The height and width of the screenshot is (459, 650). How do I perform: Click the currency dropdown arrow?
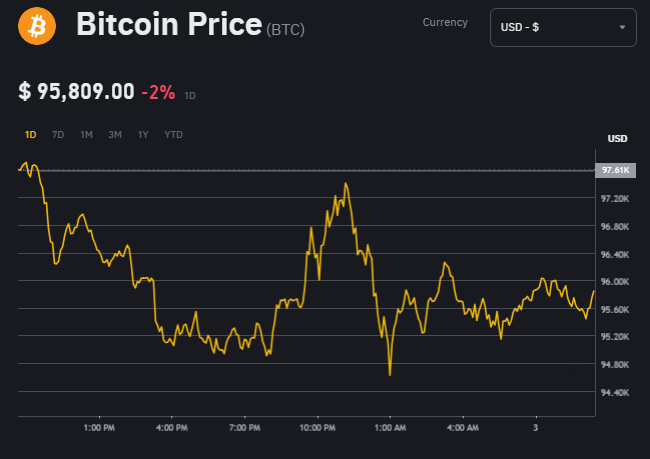pos(623,28)
